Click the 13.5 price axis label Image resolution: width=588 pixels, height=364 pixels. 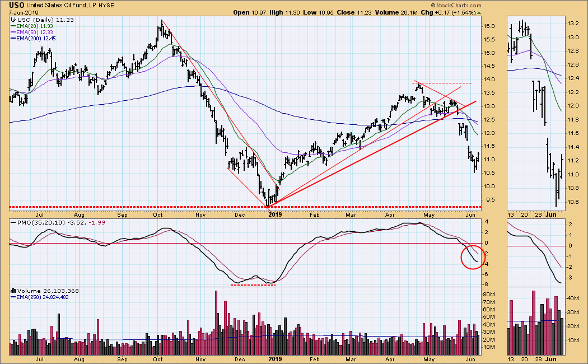pos(489,93)
